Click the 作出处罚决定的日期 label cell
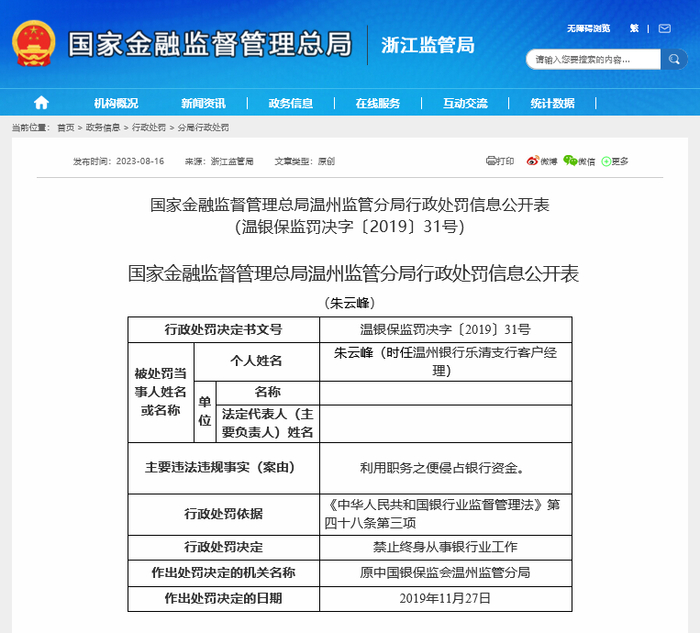Viewport: 700px width, 633px height. 224,598
